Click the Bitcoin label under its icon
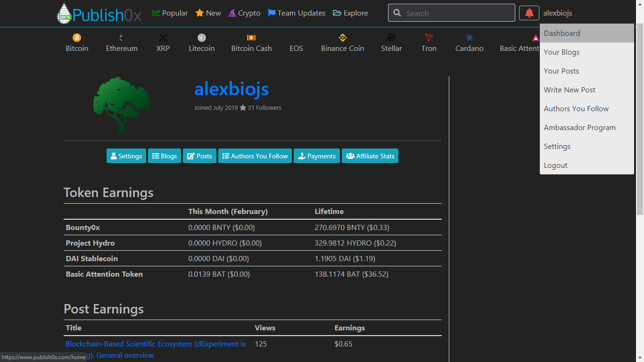644x362 pixels. (77, 48)
